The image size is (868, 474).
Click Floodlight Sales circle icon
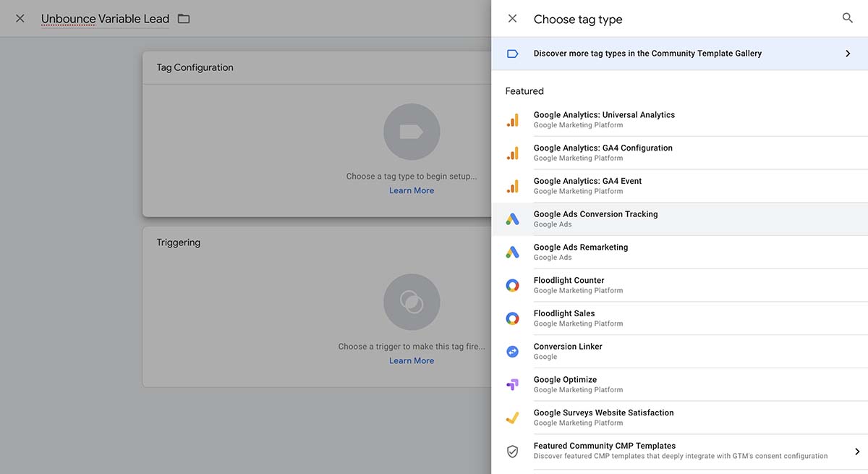click(512, 319)
